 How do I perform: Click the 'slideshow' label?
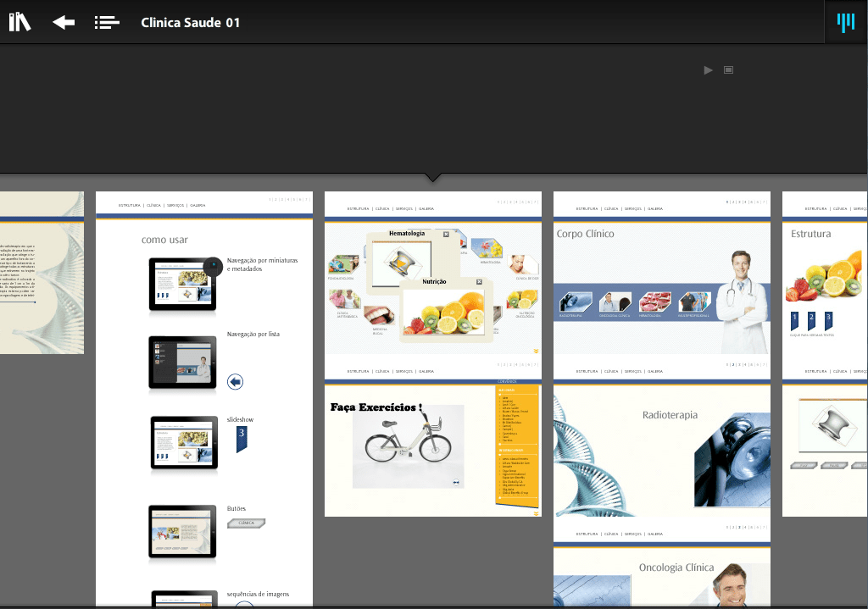click(240, 419)
